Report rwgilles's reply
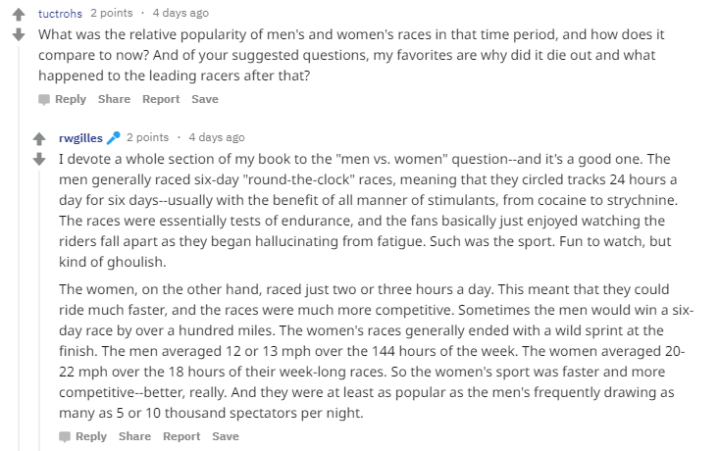This screenshot has height=451, width=720. 181,436
